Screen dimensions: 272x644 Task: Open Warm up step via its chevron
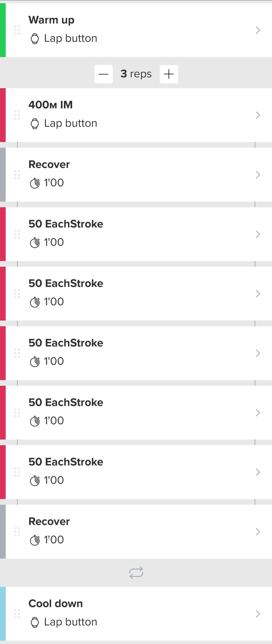click(x=258, y=30)
